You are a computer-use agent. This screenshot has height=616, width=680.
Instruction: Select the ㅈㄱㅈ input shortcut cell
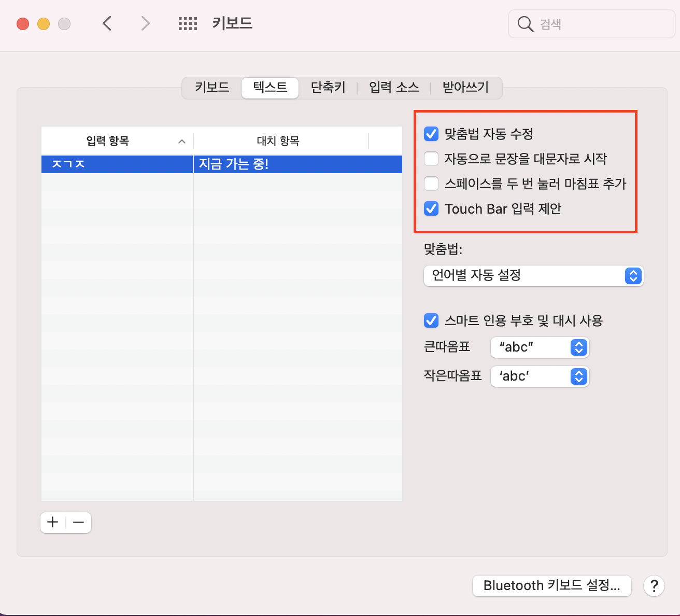click(x=117, y=164)
